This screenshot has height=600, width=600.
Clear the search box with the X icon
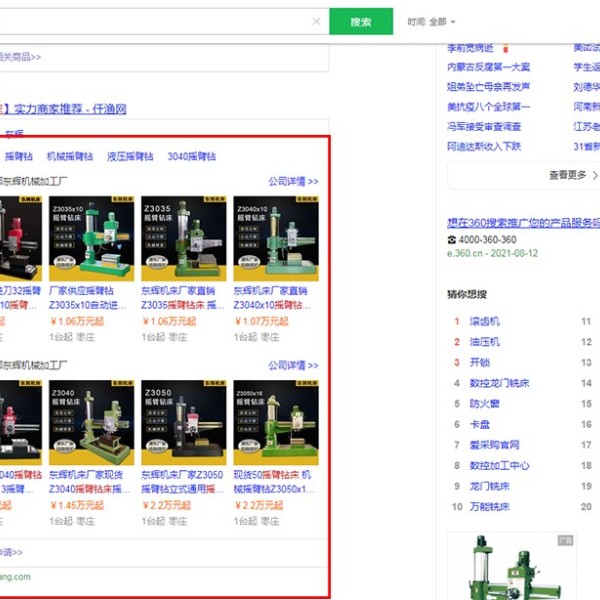pos(316,21)
